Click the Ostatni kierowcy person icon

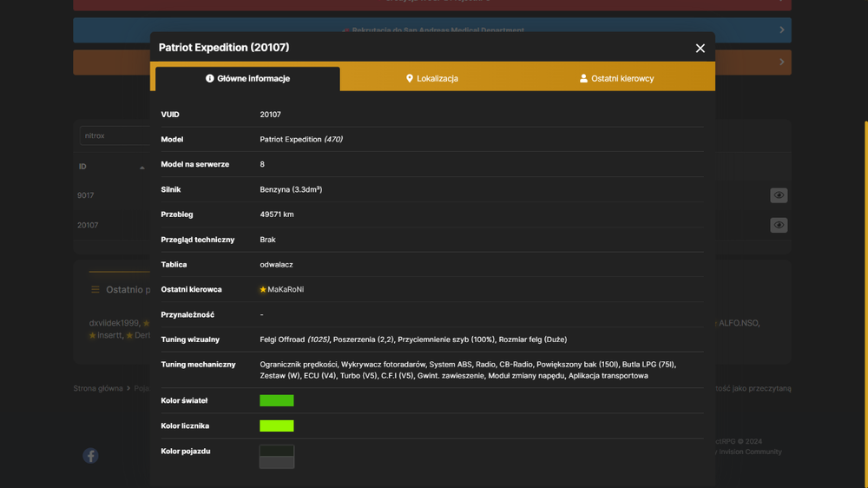tap(583, 79)
